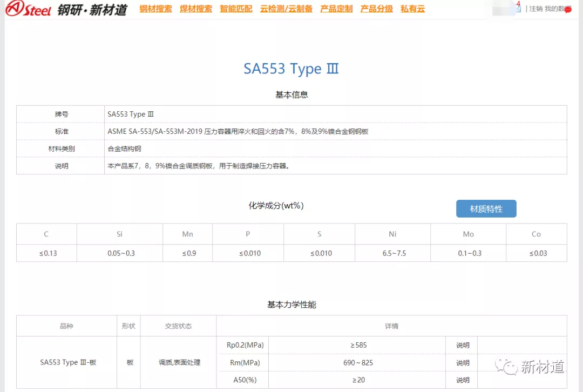This screenshot has width=583, height=392.
Task: Click the 注销 logout link
Action: pos(535,9)
